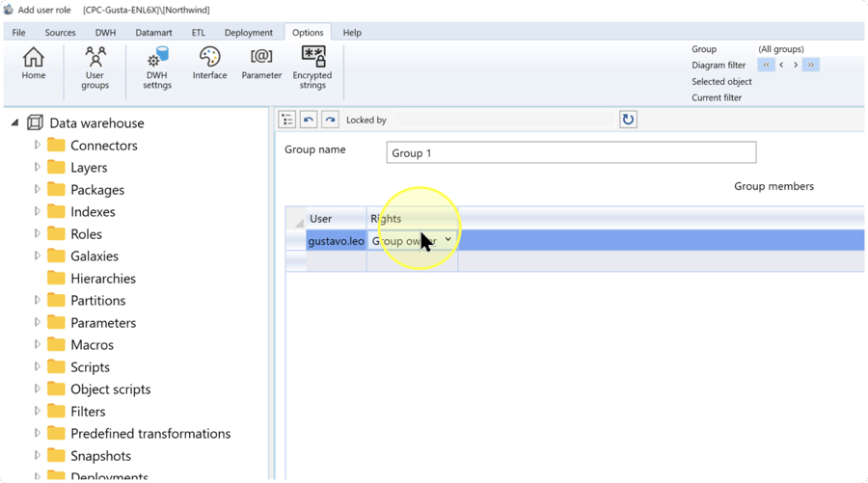Viewport: 868px width, 483px height.
Task: Click the grid select-all corner cell
Action: pyautogui.click(x=296, y=219)
